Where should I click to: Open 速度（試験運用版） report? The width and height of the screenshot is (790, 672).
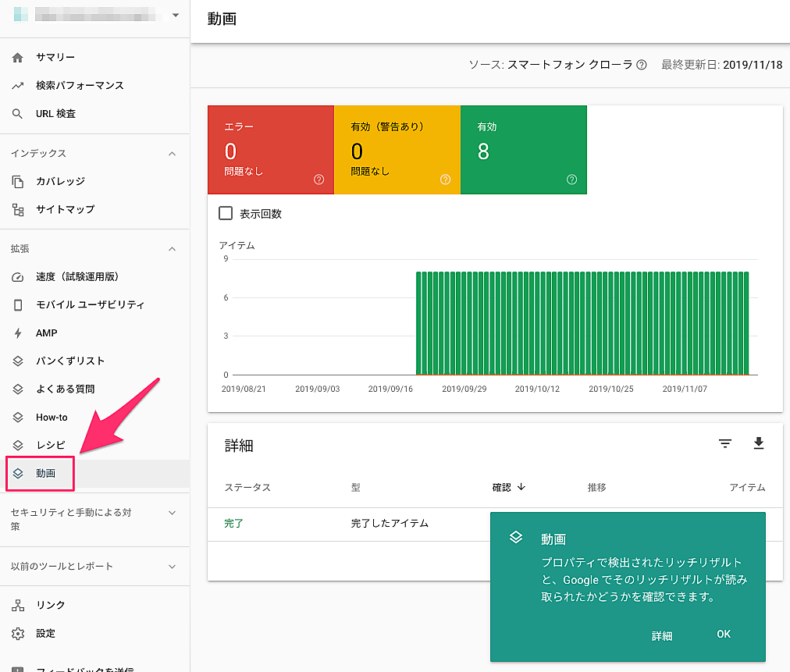[77, 277]
